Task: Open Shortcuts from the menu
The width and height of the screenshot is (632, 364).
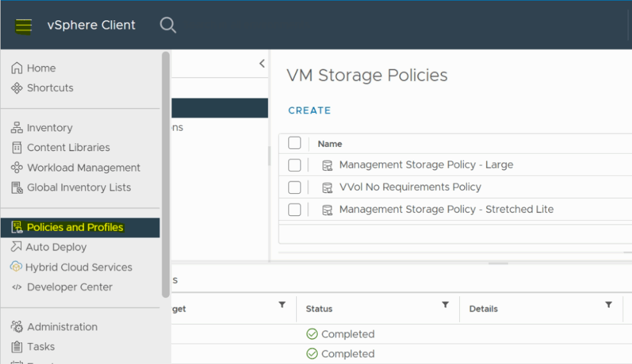Action: tap(50, 88)
